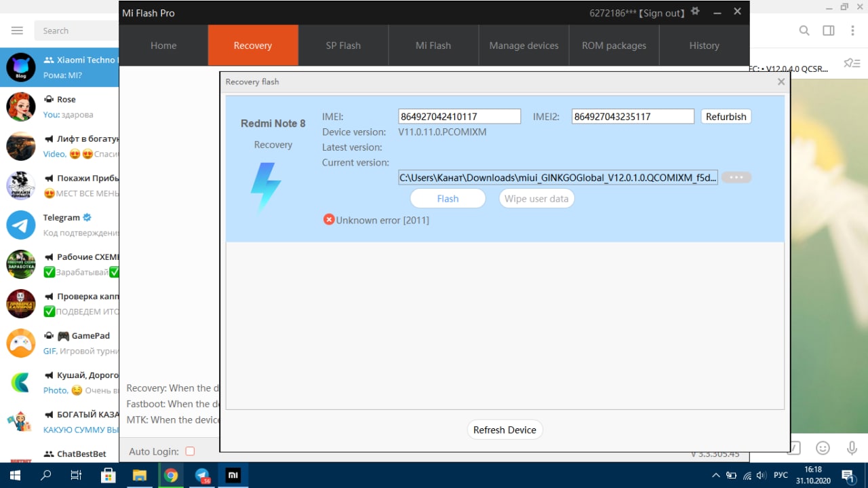Open Microsoft Store from taskbar
The width and height of the screenshot is (868, 488).
[108, 475]
